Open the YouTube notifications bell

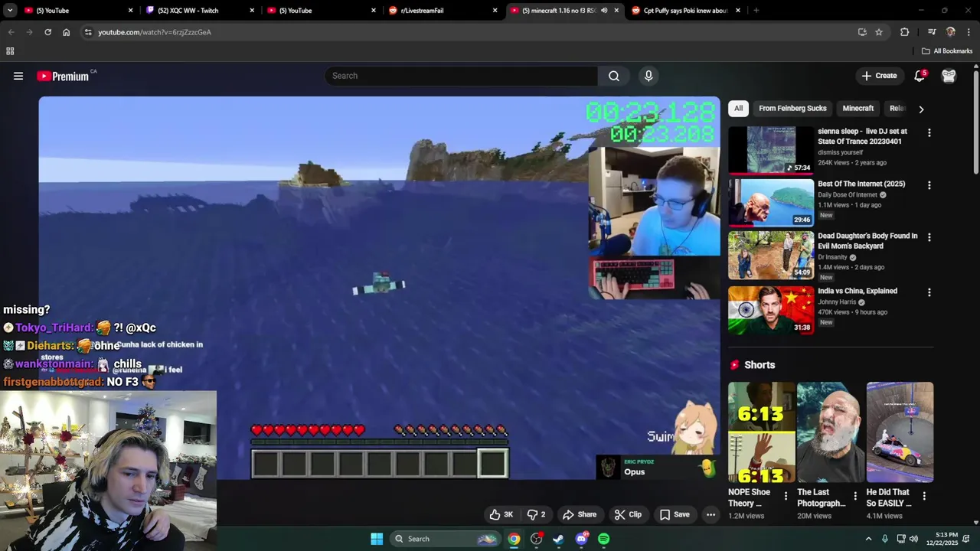coord(920,76)
